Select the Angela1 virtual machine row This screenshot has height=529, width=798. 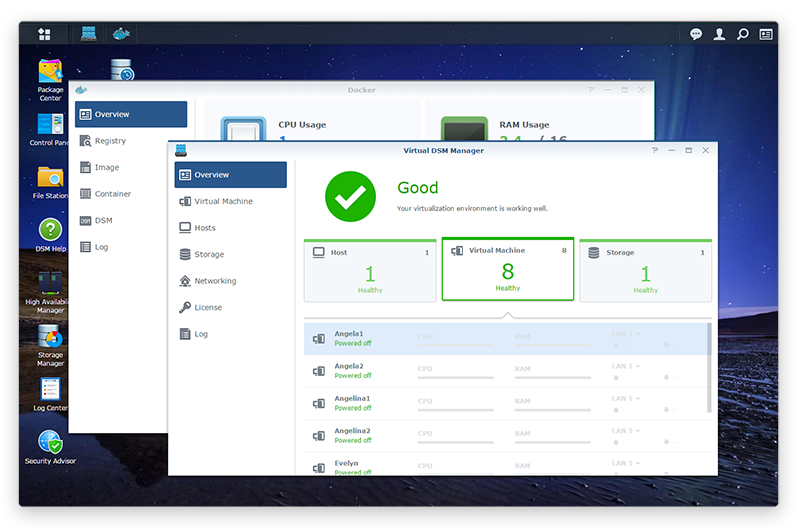505,339
